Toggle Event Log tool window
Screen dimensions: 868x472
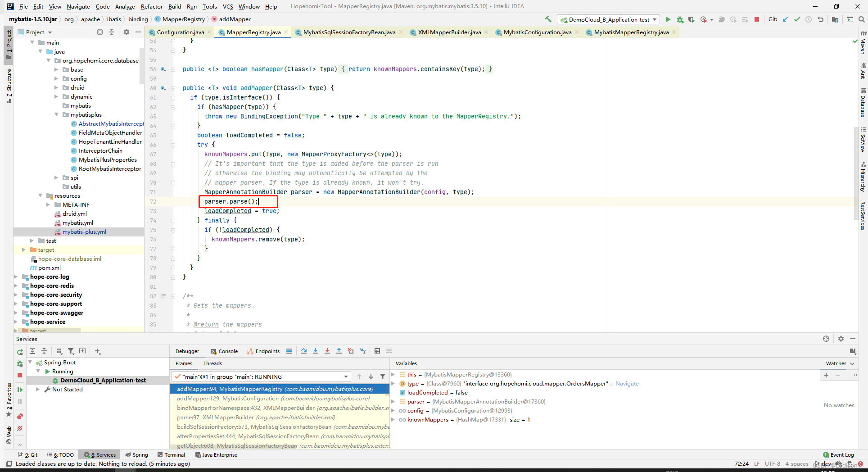coord(838,455)
